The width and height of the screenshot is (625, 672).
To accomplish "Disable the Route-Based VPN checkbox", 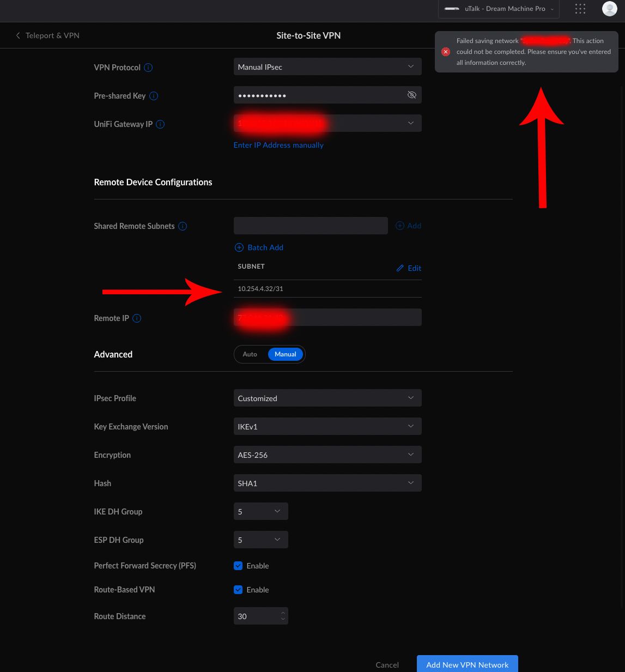I will coord(238,590).
